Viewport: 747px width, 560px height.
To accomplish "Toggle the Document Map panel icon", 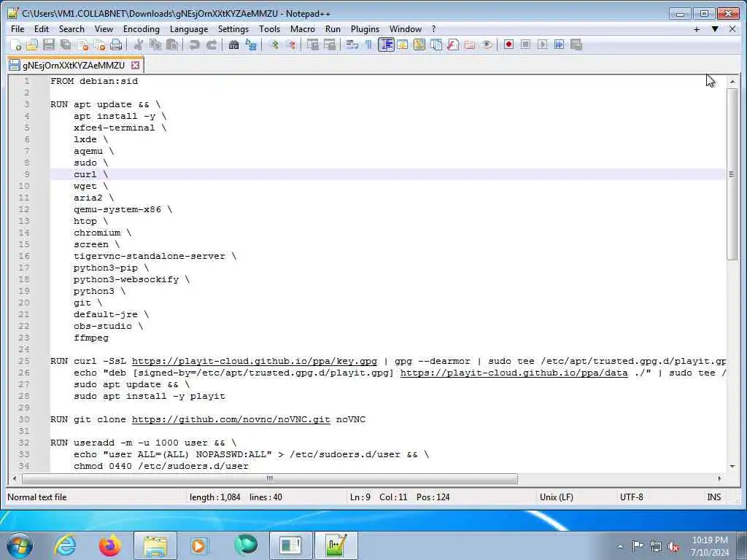I will (x=419, y=44).
